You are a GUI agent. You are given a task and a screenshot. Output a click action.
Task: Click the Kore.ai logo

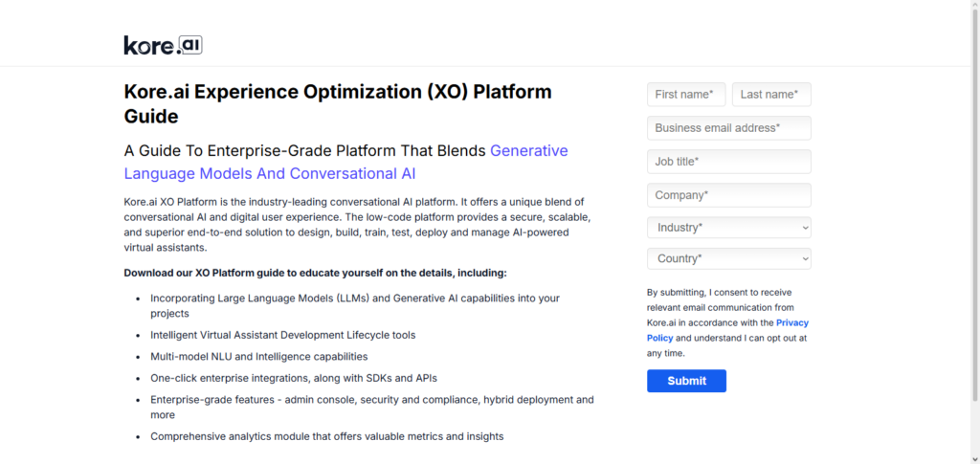coord(163,45)
